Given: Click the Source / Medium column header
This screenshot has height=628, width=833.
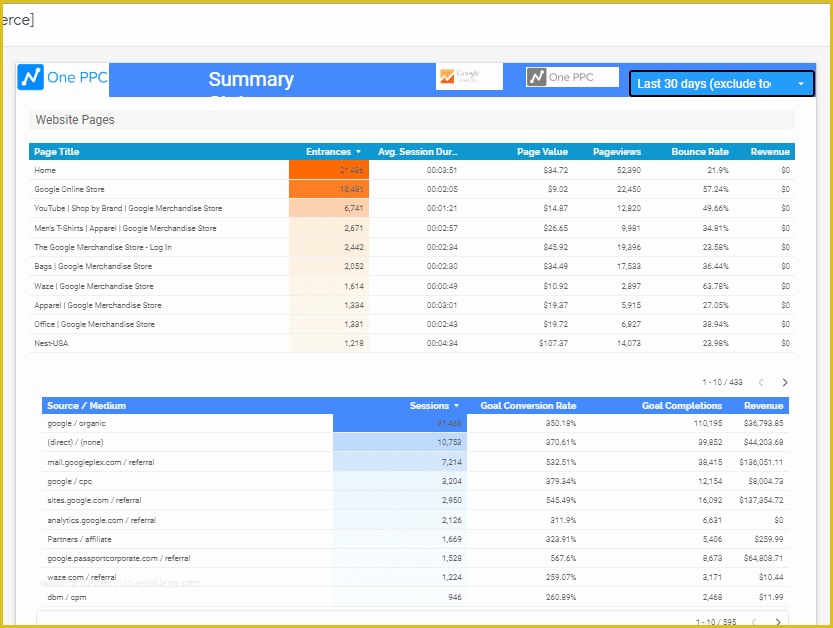Looking at the screenshot, I should [x=87, y=406].
